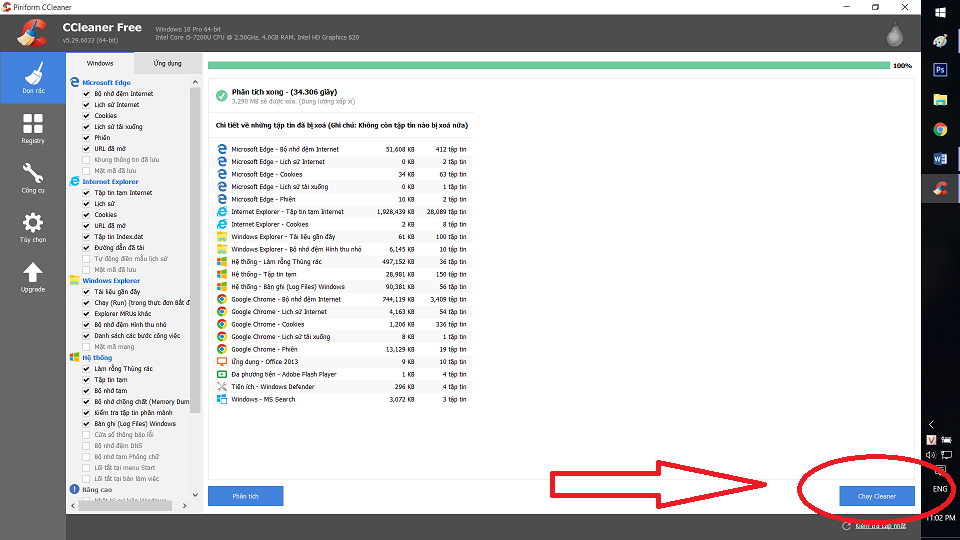Click the green analysis progress bar
Screen dimensions: 960x540
(x=549, y=65)
